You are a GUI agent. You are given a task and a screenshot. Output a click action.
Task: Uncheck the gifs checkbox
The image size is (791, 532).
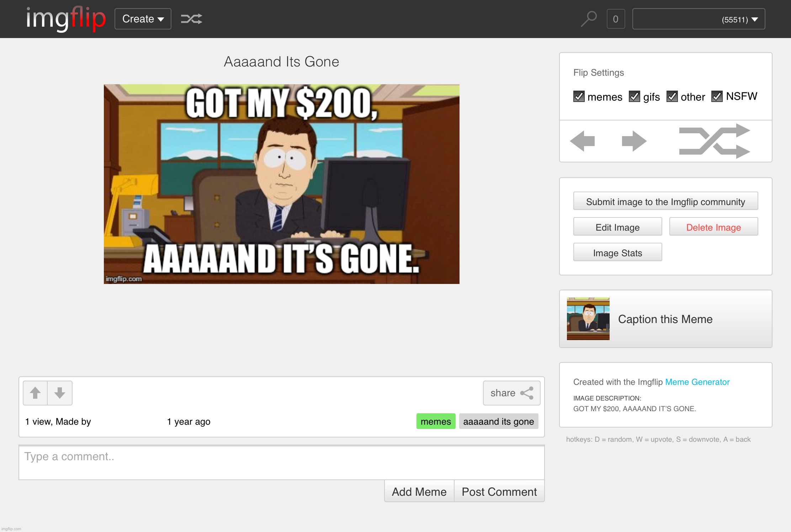click(x=635, y=96)
